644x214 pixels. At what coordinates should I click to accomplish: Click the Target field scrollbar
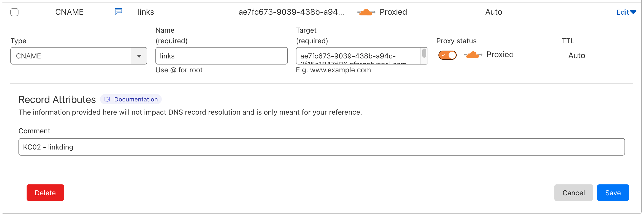424,54
